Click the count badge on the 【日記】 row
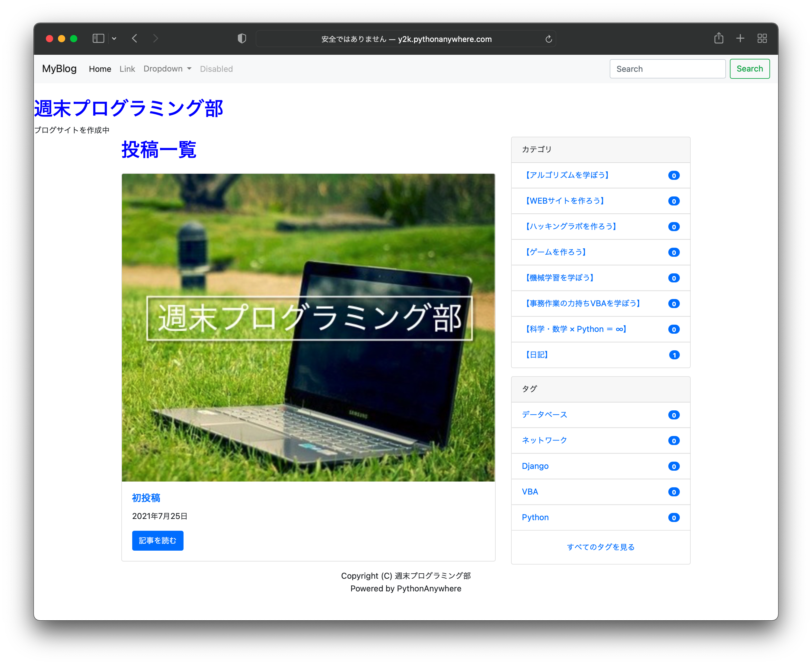This screenshot has width=812, height=665. (x=674, y=355)
